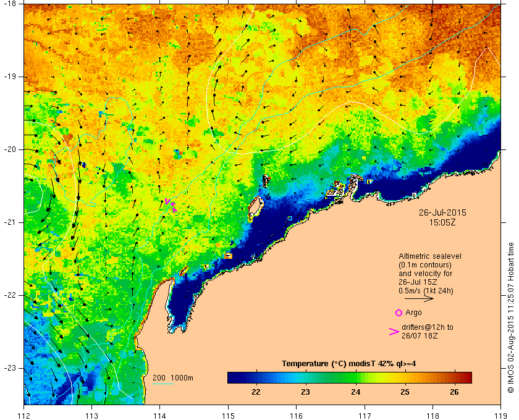Click the longitude axis label 113

(91, 416)
